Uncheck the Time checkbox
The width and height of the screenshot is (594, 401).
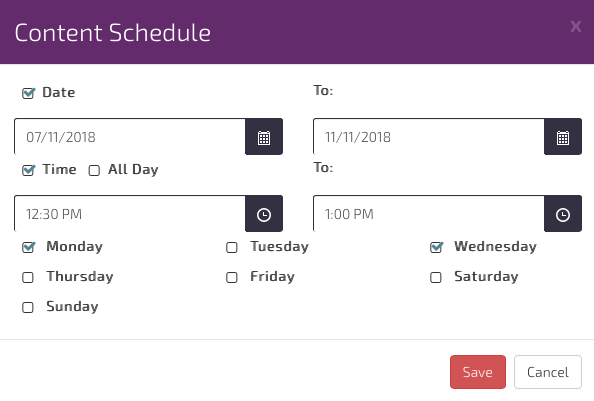(x=28, y=170)
